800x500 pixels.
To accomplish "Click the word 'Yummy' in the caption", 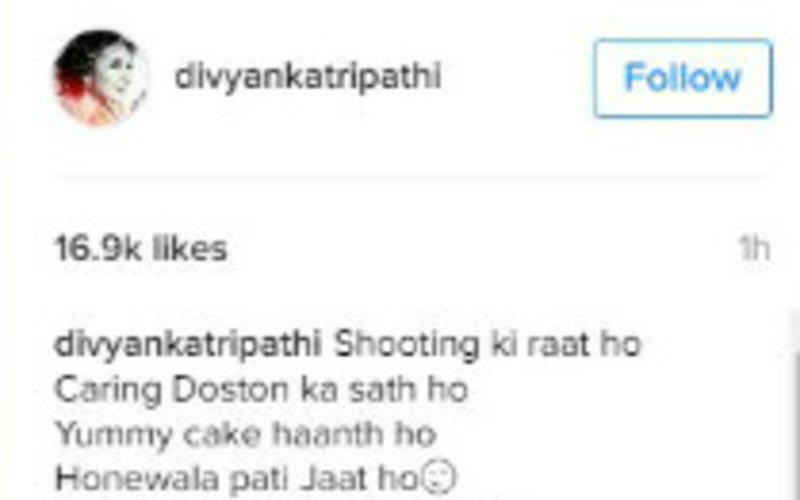I will pyautogui.click(x=113, y=435).
